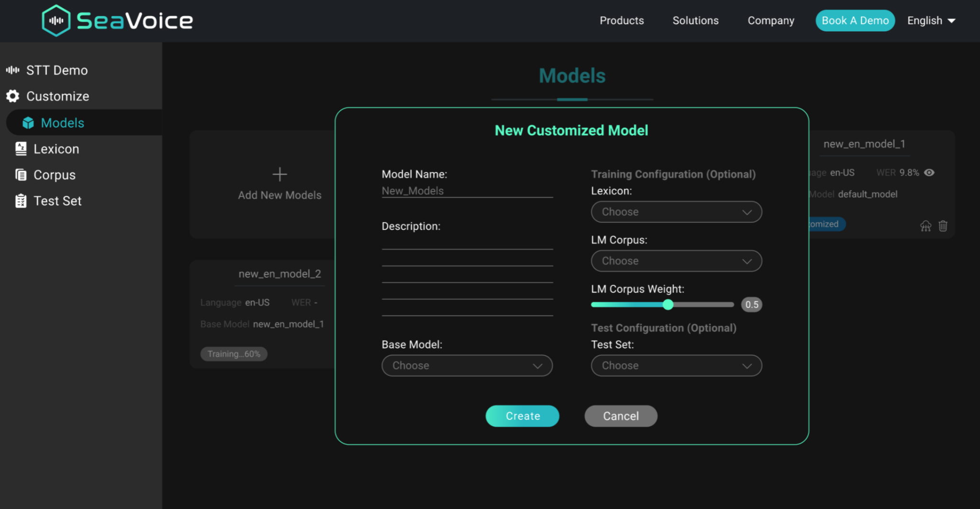The image size is (980, 509).
Task: Delete new_en_model_1 using the trash icon
Action: tap(943, 225)
